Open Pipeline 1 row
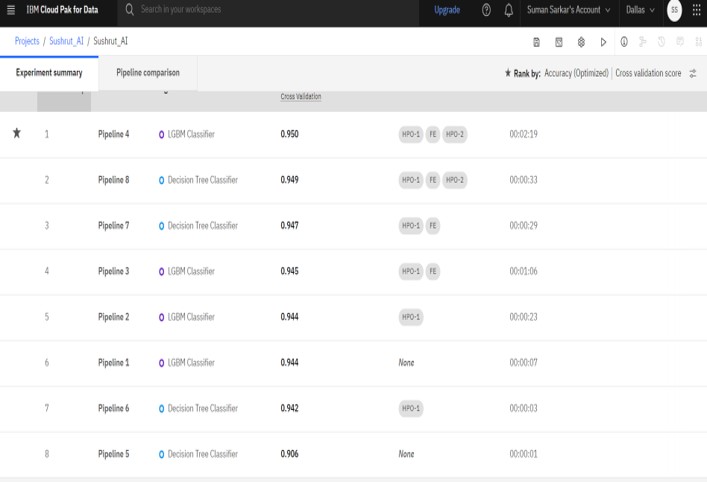 pyautogui.click(x=354, y=363)
